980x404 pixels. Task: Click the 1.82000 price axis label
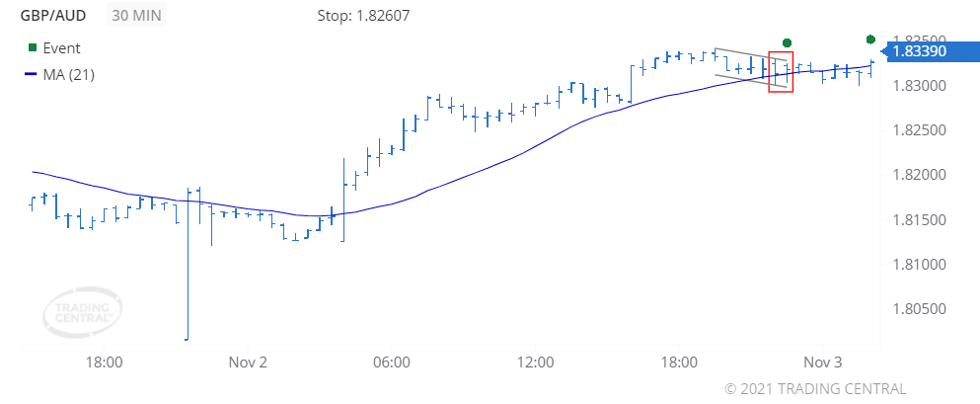[918, 175]
